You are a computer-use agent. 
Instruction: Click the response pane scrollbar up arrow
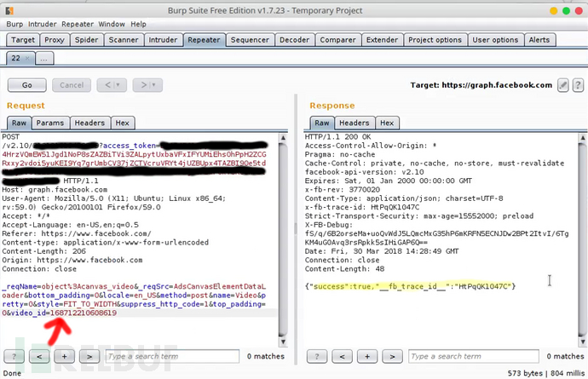click(x=583, y=138)
